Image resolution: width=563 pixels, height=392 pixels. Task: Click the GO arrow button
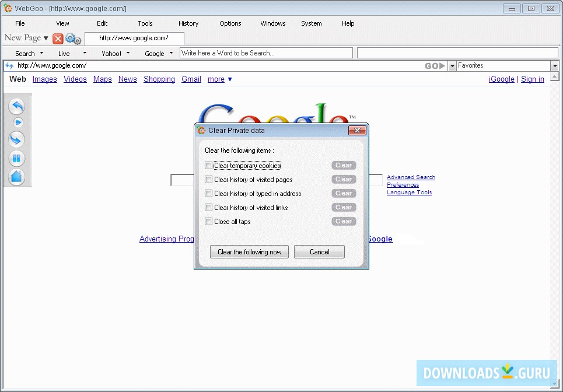[x=435, y=66]
